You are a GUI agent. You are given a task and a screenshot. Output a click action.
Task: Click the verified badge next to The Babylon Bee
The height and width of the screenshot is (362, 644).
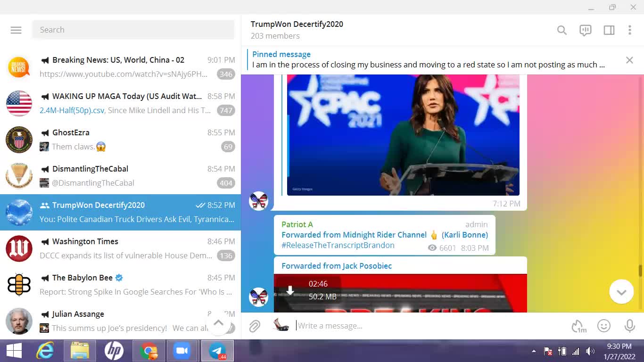pos(119,278)
